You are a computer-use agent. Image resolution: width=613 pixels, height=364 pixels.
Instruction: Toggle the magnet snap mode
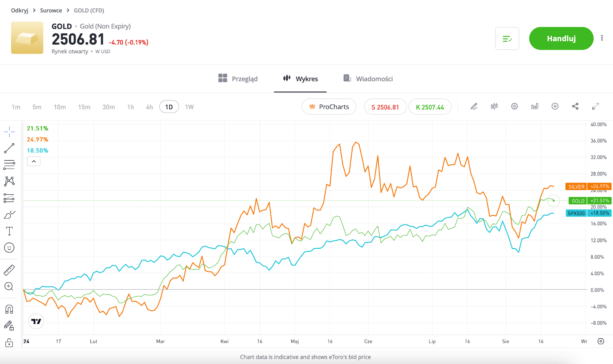[9, 309]
